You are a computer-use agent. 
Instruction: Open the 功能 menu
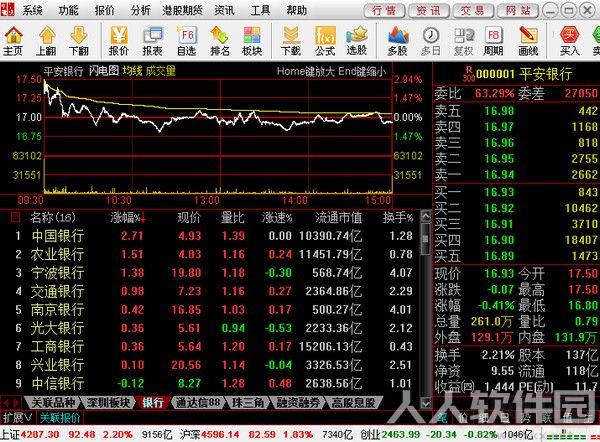click(x=68, y=10)
